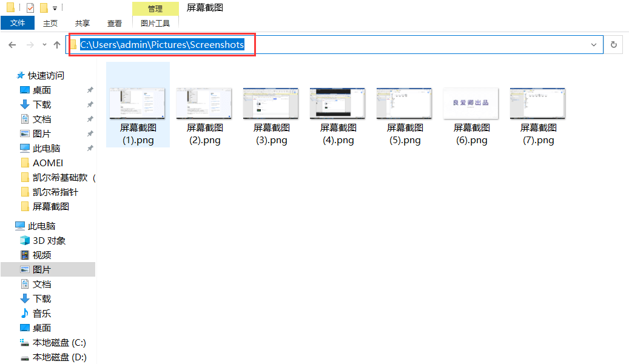The image size is (629, 364).
Task: Click the 文件 (File) menu
Action: coord(17,22)
